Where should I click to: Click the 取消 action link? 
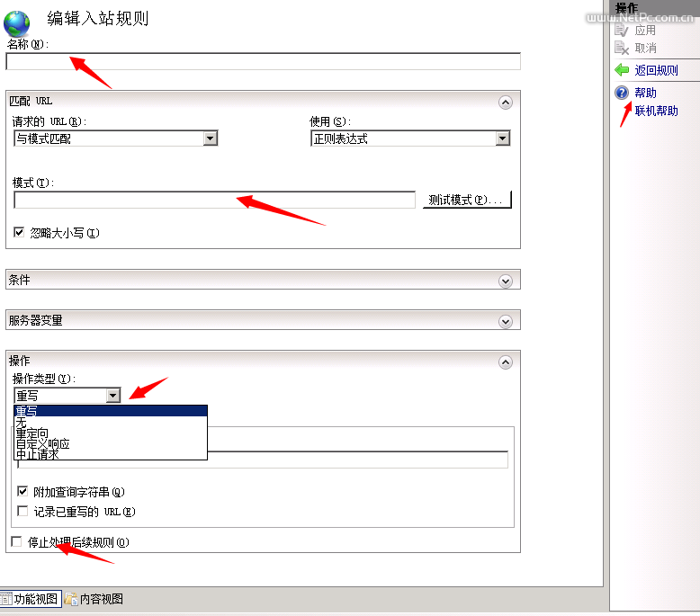click(645, 48)
